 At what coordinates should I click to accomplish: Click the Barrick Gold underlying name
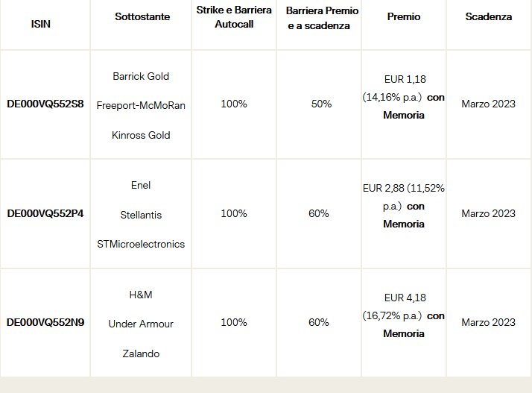point(141,76)
